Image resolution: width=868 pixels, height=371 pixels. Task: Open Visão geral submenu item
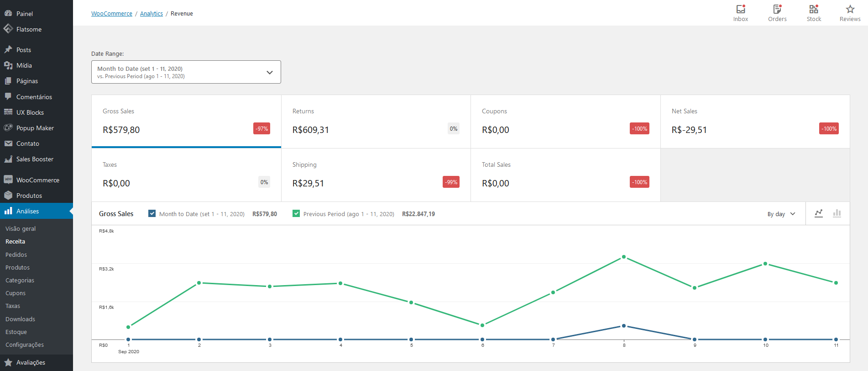pos(21,228)
